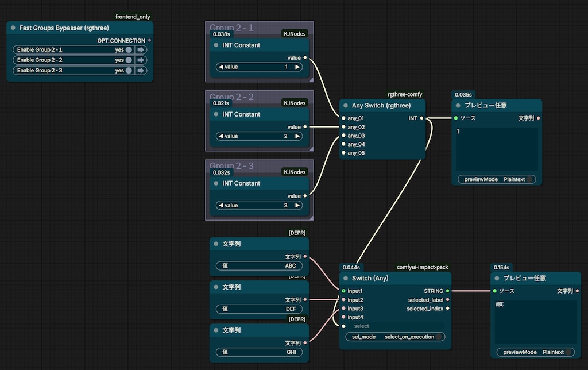Click the OPT_CONNECTION output port

(x=150, y=40)
